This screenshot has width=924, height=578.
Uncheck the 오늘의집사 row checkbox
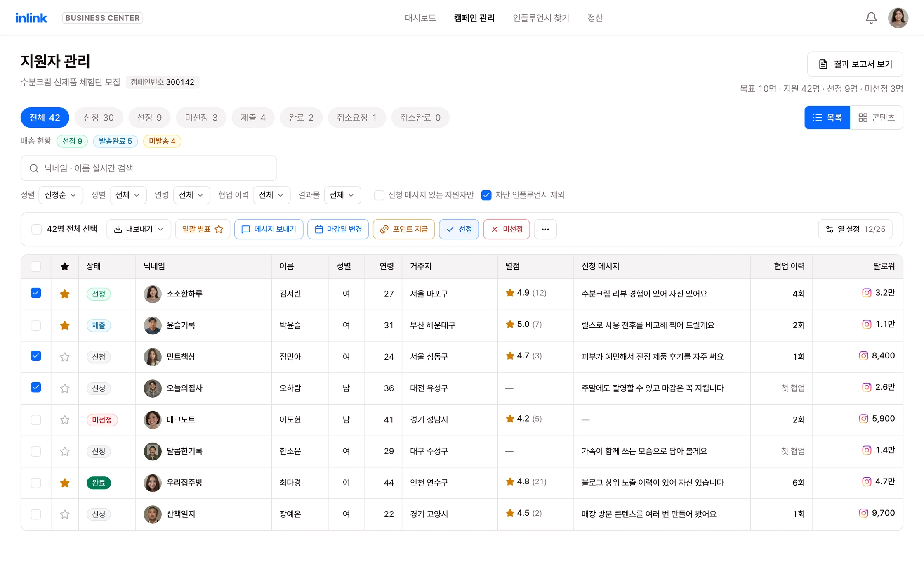tap(36, 387)
